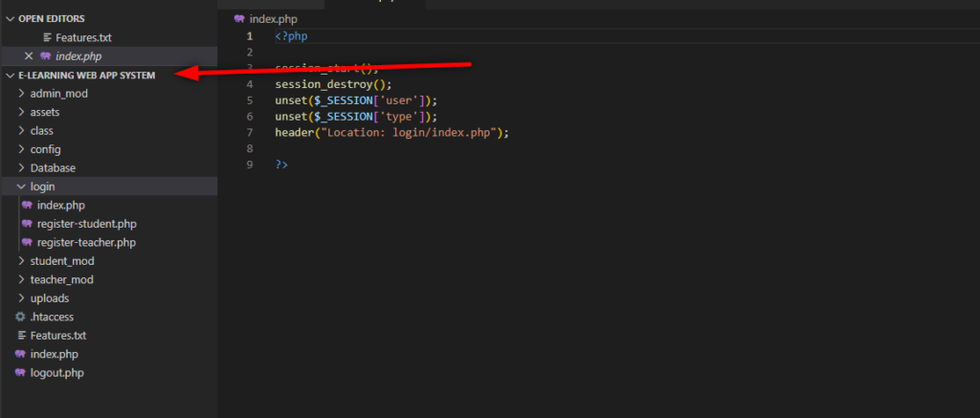Expand the admin_mod folder

(x=22, y=94)
